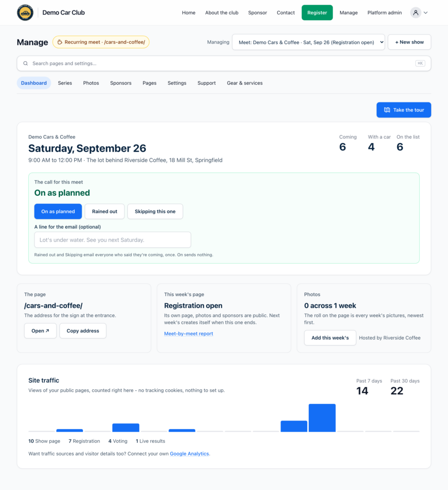
Task: Expand the account menu chevron
Action: coord(426,13)
